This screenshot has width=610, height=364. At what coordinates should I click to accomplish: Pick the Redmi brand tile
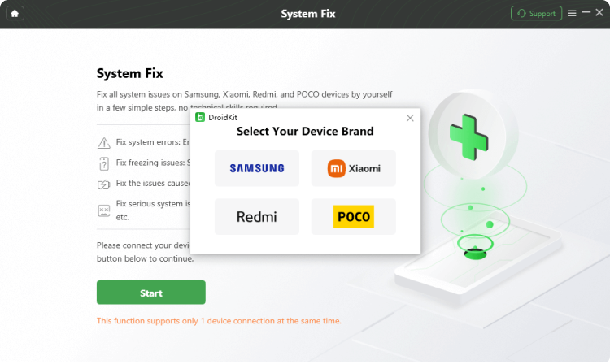[x=257, y=216]
